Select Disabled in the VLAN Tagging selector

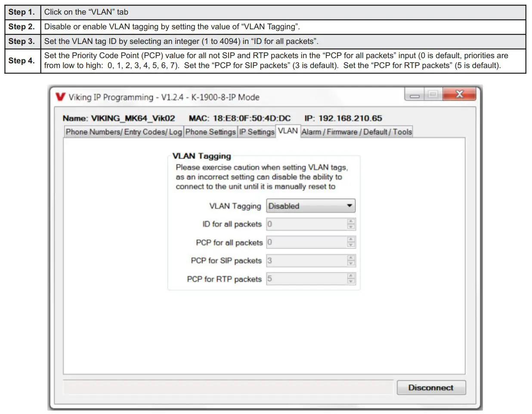301,206
